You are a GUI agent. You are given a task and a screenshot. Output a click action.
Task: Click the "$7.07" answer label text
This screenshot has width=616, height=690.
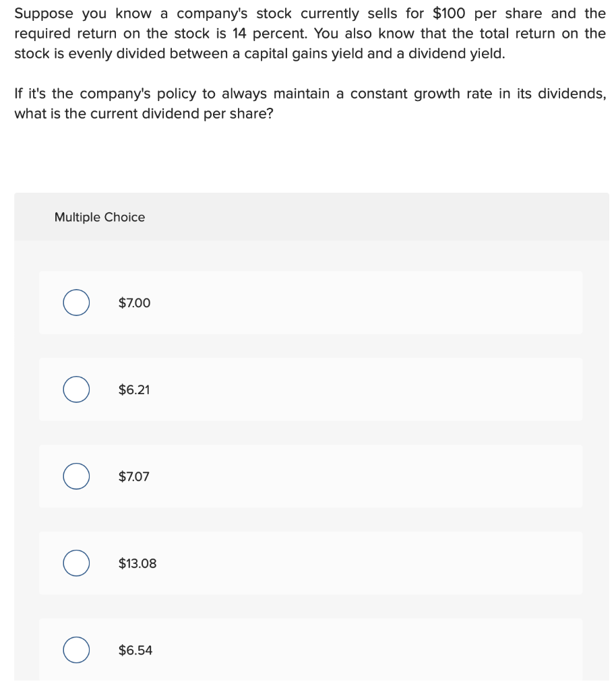click(x=134, y=476)
